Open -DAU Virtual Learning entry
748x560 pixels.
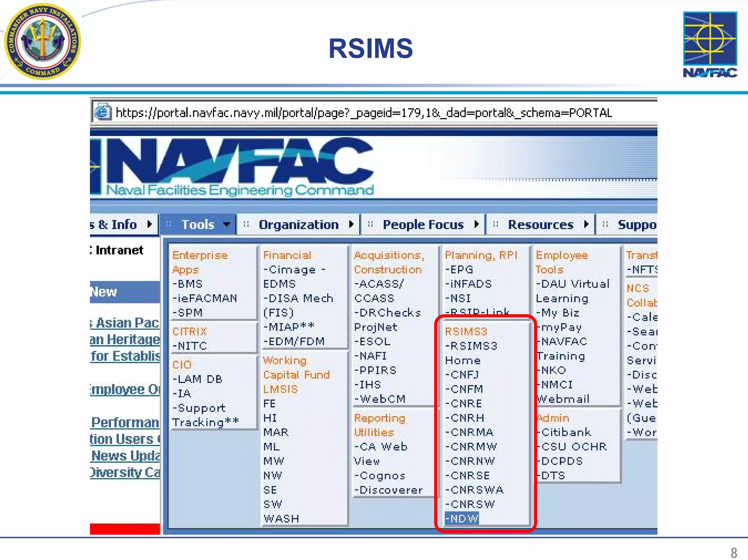[x=573, y=291]
